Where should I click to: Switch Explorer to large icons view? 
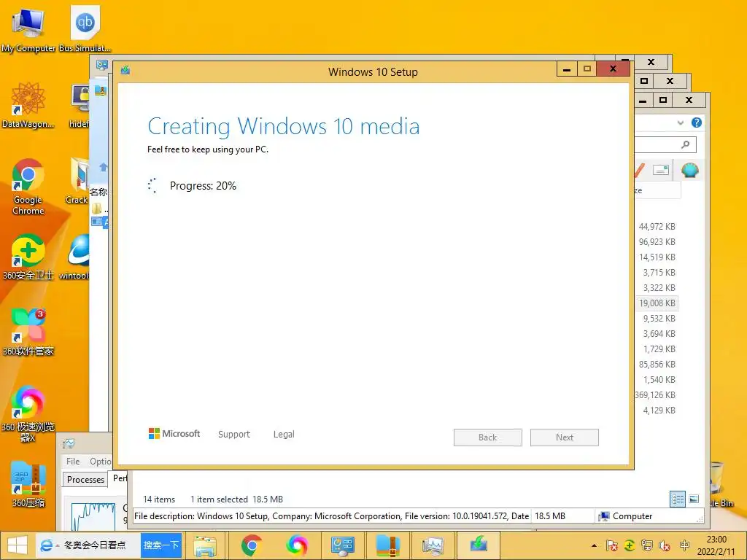click(694, 499)
